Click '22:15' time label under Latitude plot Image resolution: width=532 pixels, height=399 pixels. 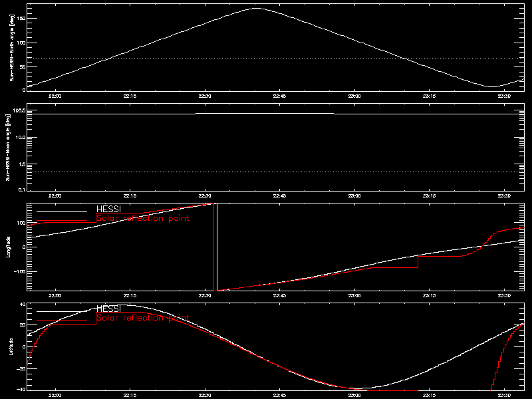point(130,395)
